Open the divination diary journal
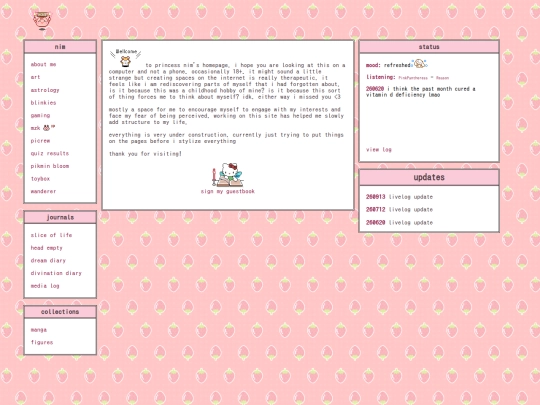Image resolution: width=540 pixels, height=405 pixels. [x=56, y=273]
